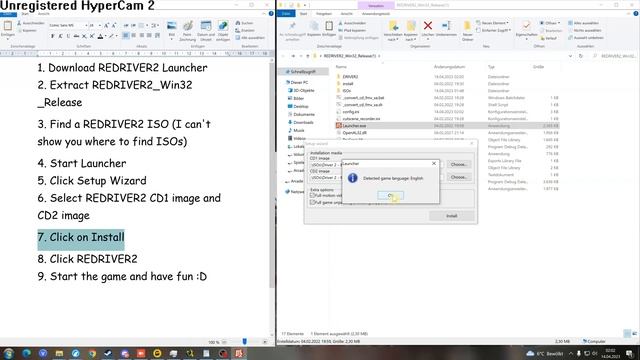640x360 pixels.
Task: Click the Explorer Löschen red X icon
Action: point(428,26)
